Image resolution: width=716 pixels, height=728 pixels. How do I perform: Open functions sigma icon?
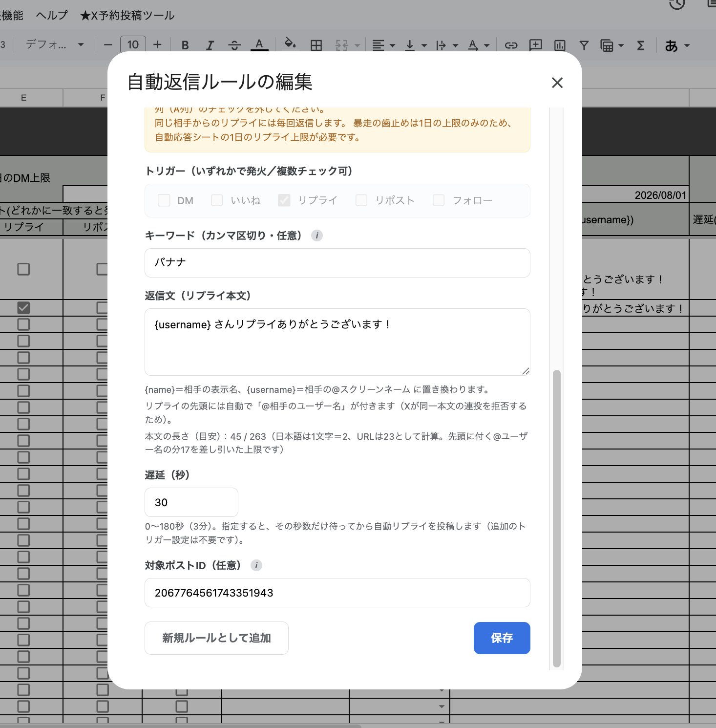[x=640, y=45]
